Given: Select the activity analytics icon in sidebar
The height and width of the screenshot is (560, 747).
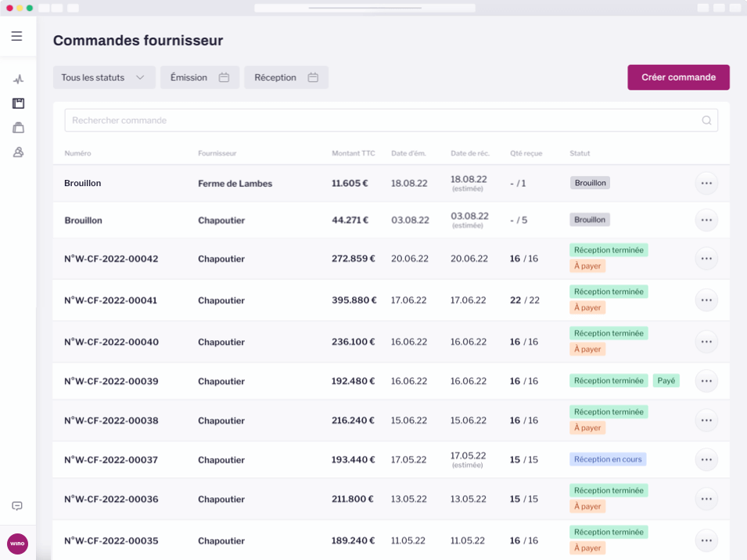Looking at the screenshot, I should 18,78.
